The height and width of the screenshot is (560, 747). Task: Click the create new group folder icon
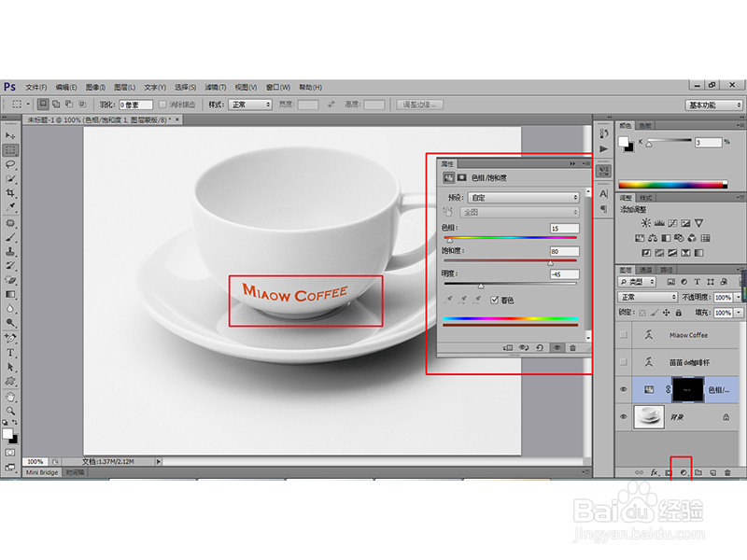coord(698,472)
